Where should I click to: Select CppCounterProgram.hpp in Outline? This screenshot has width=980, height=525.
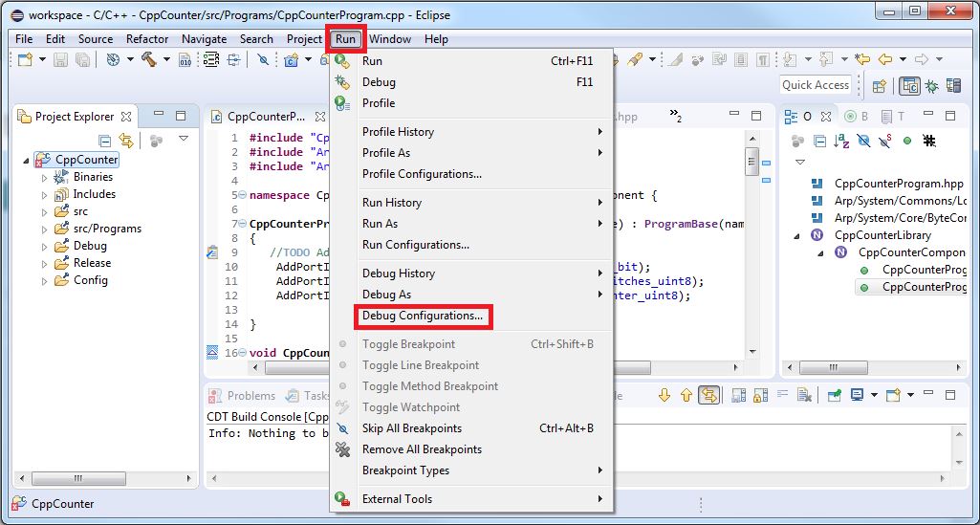tap(899, 184)
